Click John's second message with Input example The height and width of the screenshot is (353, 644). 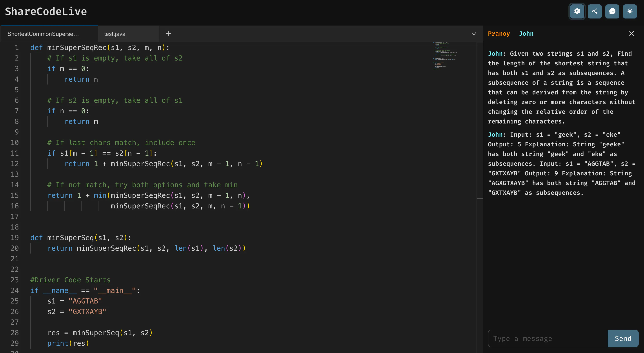[562, 164]
